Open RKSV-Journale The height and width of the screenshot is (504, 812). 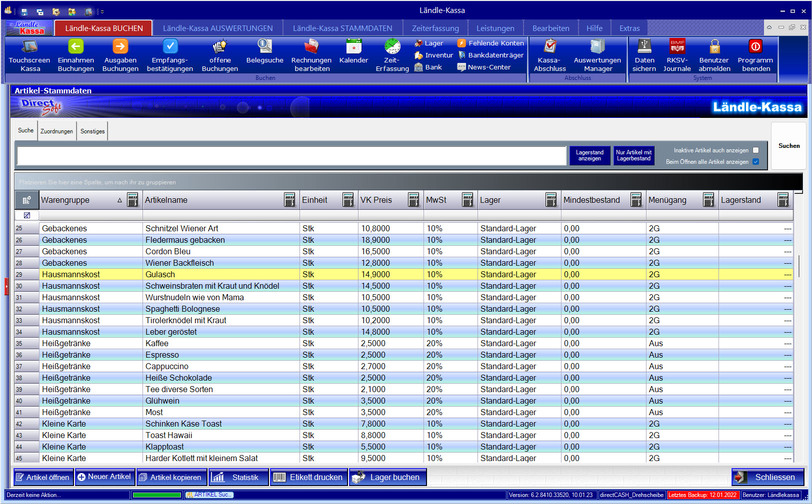(677, 55)
